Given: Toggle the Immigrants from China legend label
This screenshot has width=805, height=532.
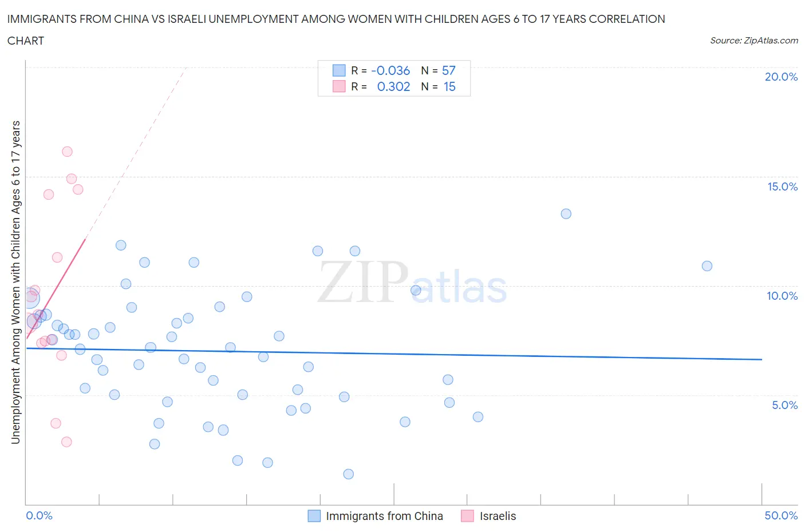Looking at the screenshot, I should 385,516.
